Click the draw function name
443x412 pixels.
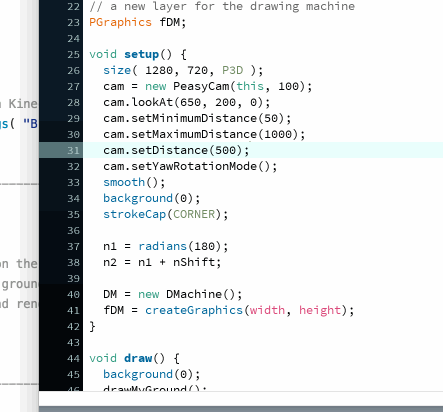[138, 358]
